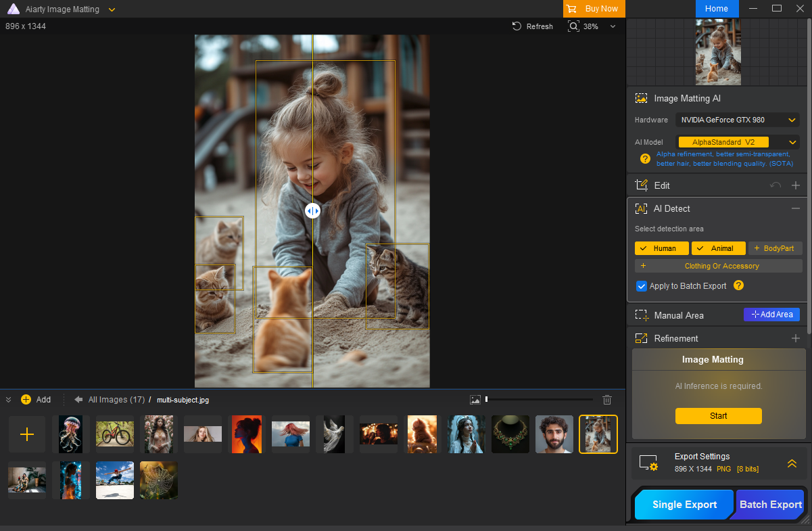This screenshot has height=531, width=812.
Task: Uncheck Apply to Batch Export checkbox
Action: coord(642,286)
